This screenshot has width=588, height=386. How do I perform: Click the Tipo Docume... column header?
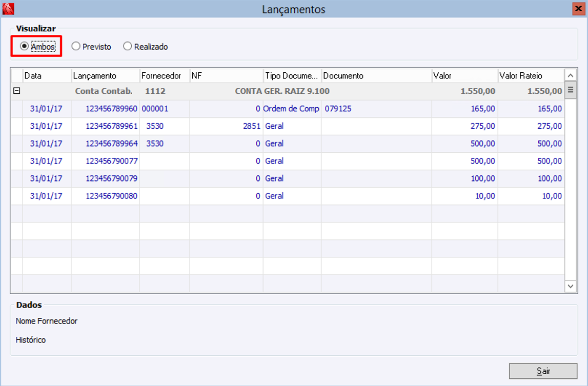(x=292, y=76)
